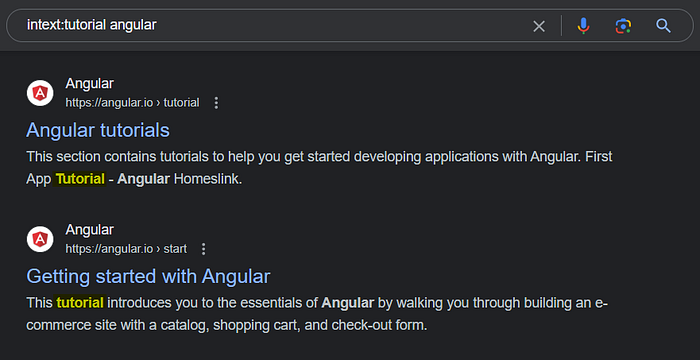Click the Angular site name above the tutorial URL

[89, 84]
